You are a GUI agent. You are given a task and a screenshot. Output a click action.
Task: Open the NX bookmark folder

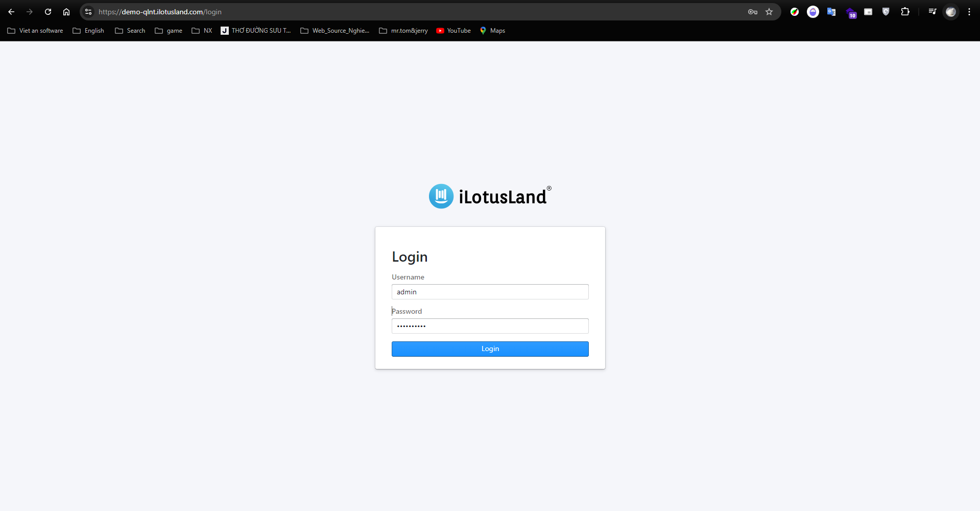click(x=202, y=31)
